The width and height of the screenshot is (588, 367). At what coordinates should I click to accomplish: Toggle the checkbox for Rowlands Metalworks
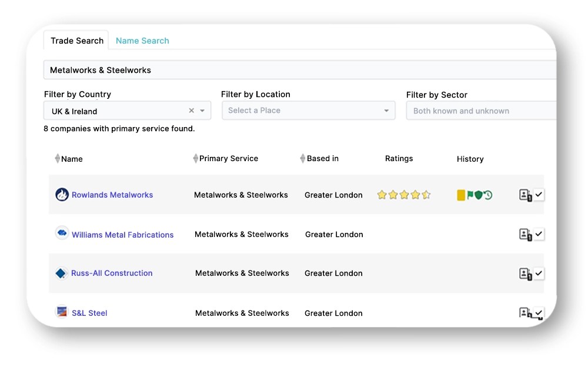[539, 195]
